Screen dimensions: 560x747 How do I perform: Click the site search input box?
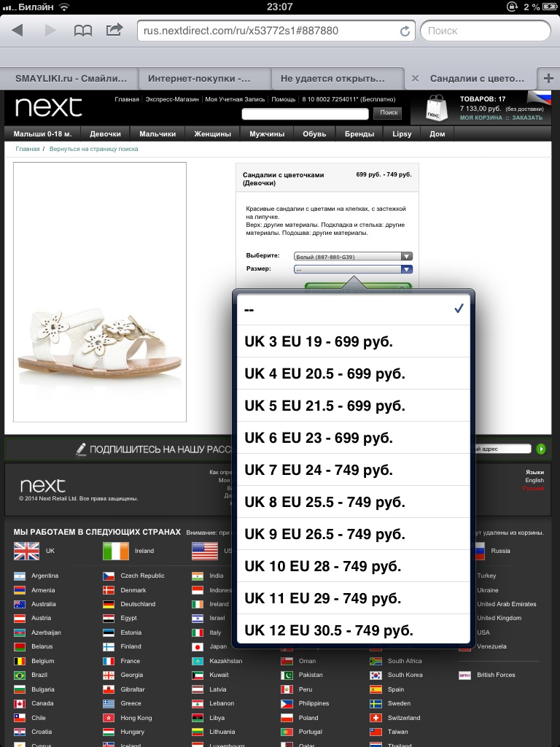(306, 114)
